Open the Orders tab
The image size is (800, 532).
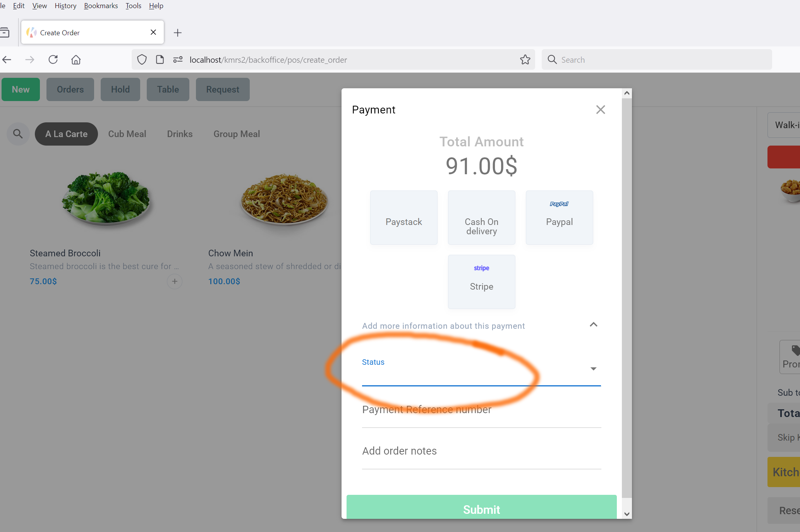tap(70, 89)
